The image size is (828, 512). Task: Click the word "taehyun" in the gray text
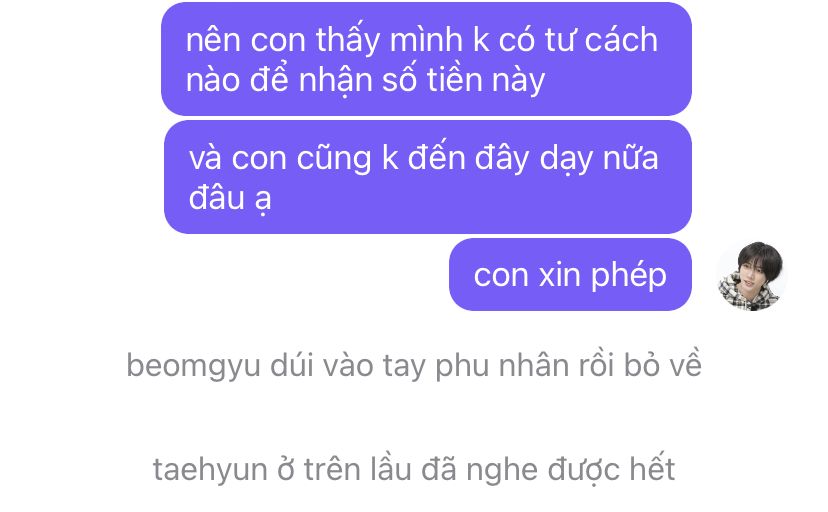coord(210,470)
